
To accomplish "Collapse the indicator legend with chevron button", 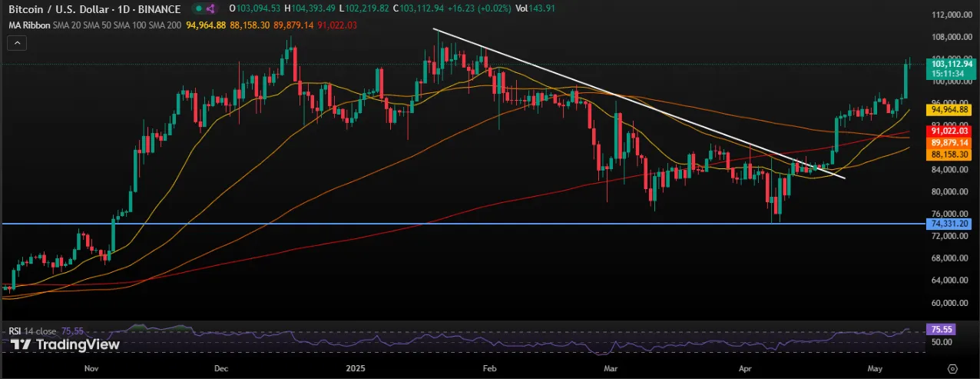I will click(15, 43).
